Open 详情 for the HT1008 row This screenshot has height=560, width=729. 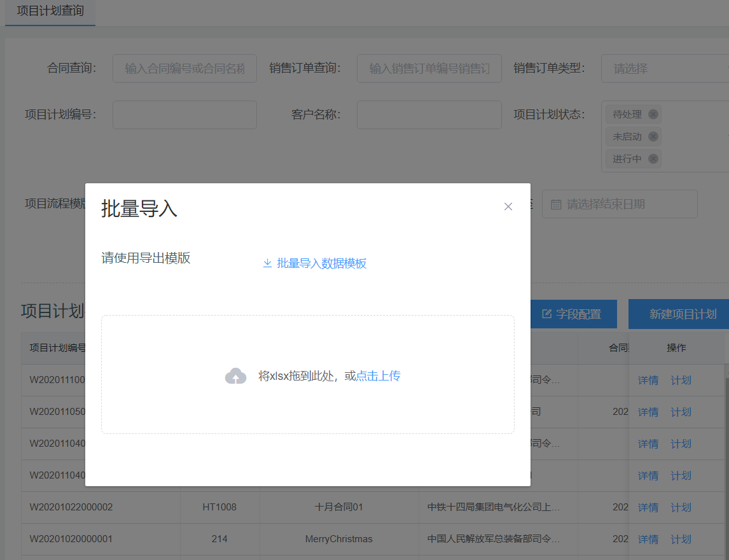[648, 507]
